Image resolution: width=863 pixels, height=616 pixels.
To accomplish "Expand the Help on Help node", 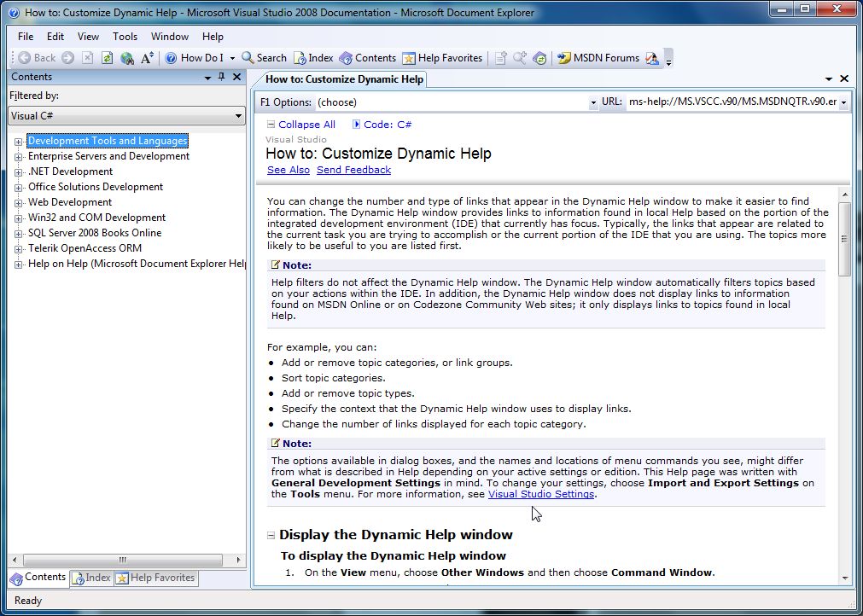I will [x=18, y=265].
